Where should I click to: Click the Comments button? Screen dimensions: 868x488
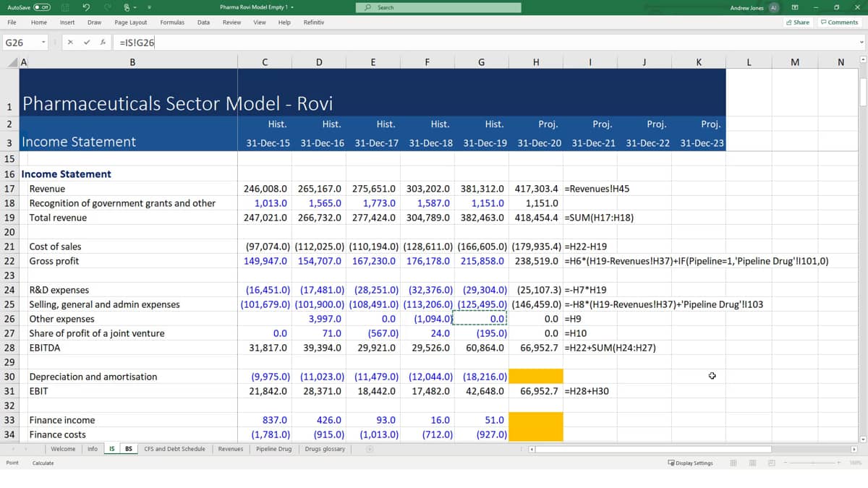[x=840, y=22]
